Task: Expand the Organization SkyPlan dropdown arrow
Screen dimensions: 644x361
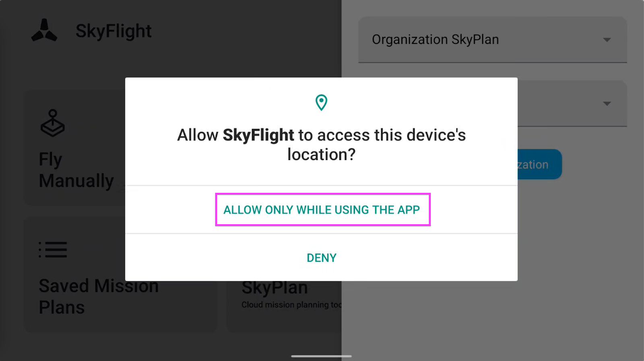Action: (x=607, y=40)
